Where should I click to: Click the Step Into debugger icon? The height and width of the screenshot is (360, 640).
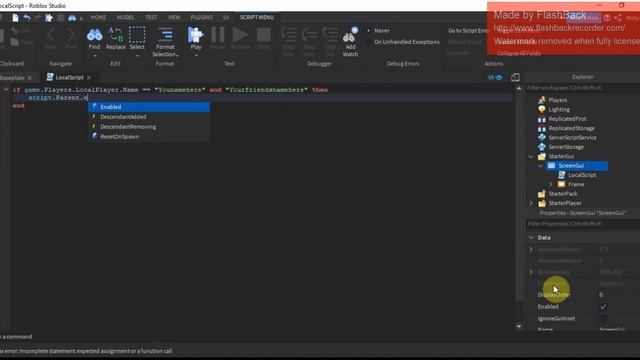click(x=289, y=36)
